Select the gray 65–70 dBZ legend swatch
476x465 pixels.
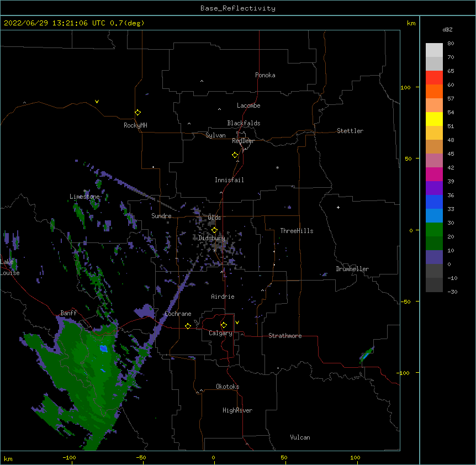pyautogui.click(x=434, y=64)
